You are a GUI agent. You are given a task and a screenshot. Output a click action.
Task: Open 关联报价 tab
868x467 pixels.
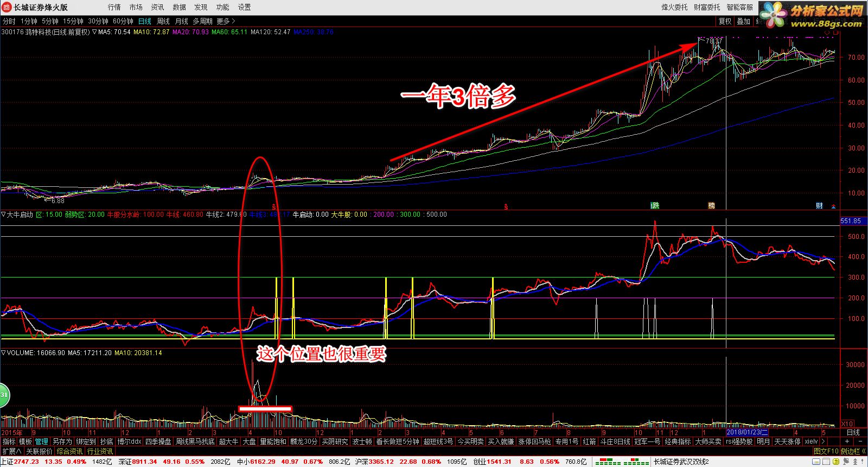(x=39, y=451)
